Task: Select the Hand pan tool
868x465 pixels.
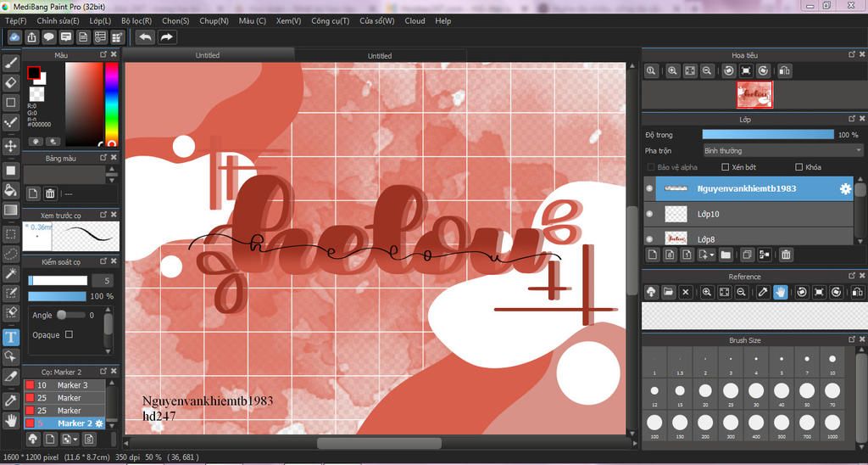Action: (x=11, y=419)
